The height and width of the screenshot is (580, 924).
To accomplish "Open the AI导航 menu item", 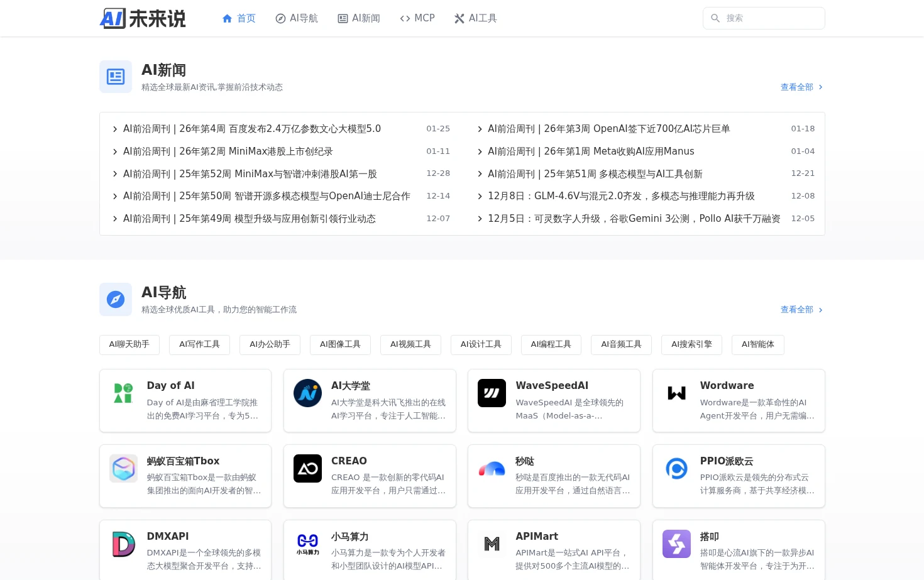I will click(x=297, y=19).
